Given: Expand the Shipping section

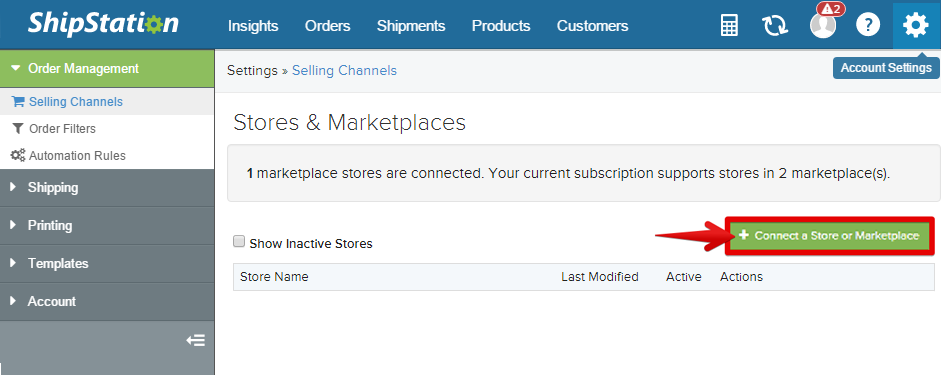Looking at the screenshot, I should coord(107,188).
